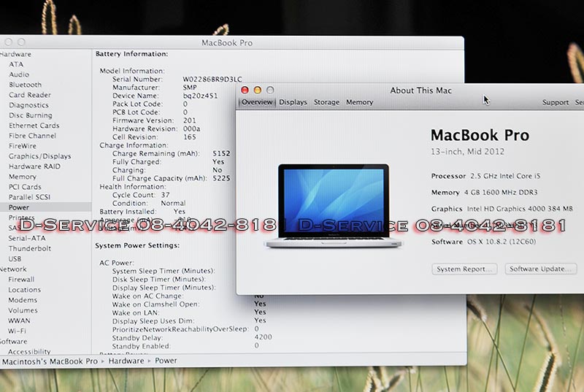This screenshot has width=584, height=392.
Task: Click the MacBook Pro laptop image
Action: [x=334, y=206]
